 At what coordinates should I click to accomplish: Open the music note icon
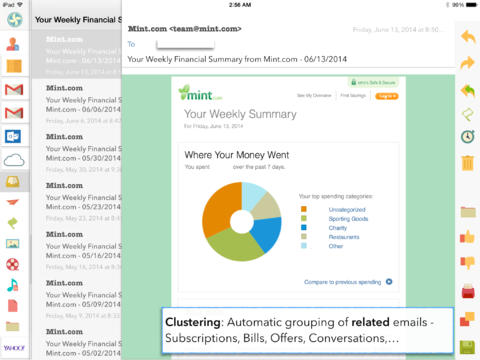(13, 285)
